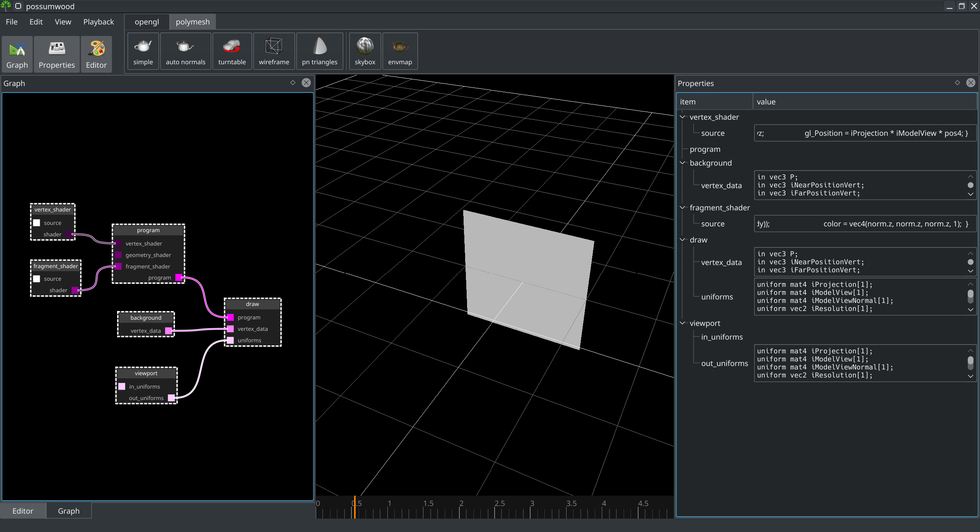This screenshot has height=532, width=980.
Task: Expand the draw properties section
Action: [684, 239]
